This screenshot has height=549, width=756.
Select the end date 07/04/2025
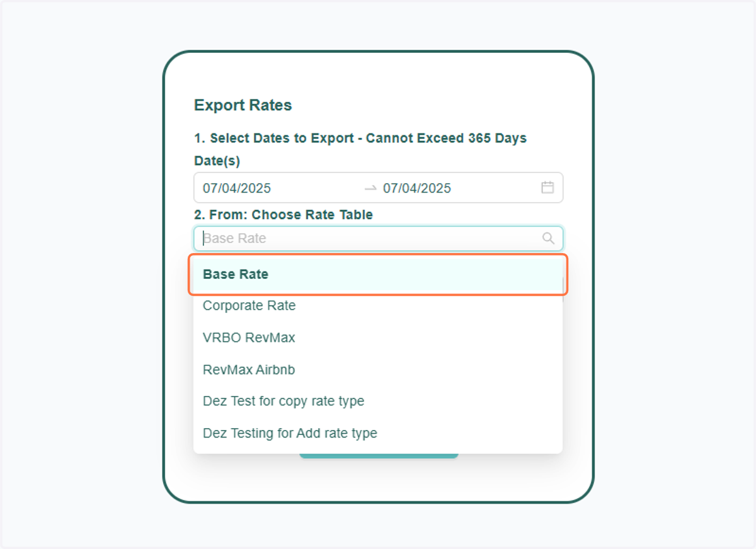[417, 188]
